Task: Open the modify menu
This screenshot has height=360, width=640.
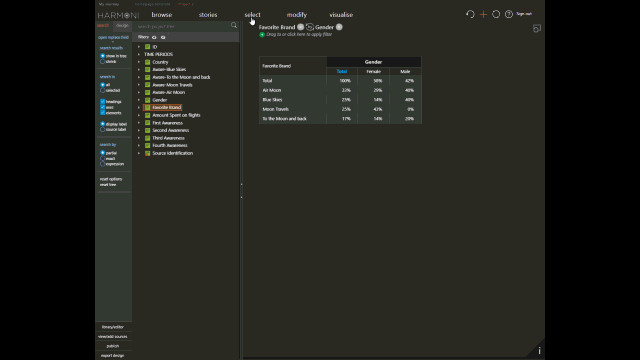Action: coord(297,15)
